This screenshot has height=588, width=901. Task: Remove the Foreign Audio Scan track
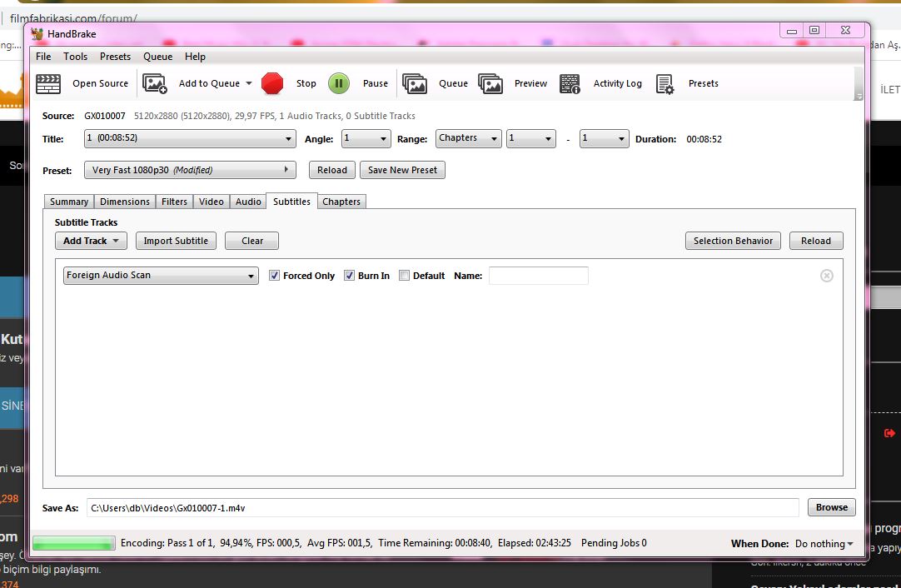coord(827,276)
